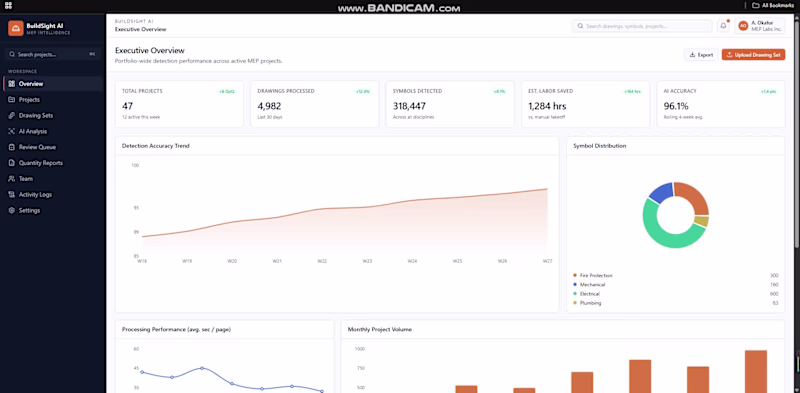Image resolution: width=800 pixels, height=393 pixels.
Task: Click the tallest bar in Monthly Project Volume
Action: [x=756, y=372]
